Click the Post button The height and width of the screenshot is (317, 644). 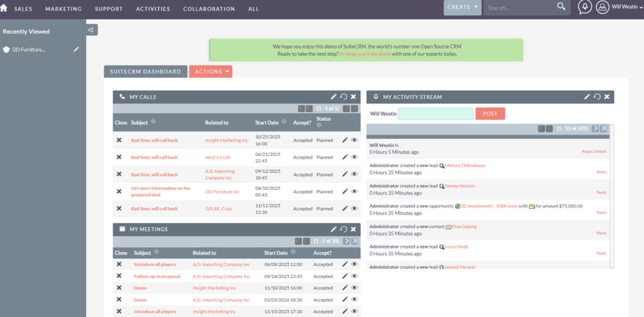[x=490, y=114]
